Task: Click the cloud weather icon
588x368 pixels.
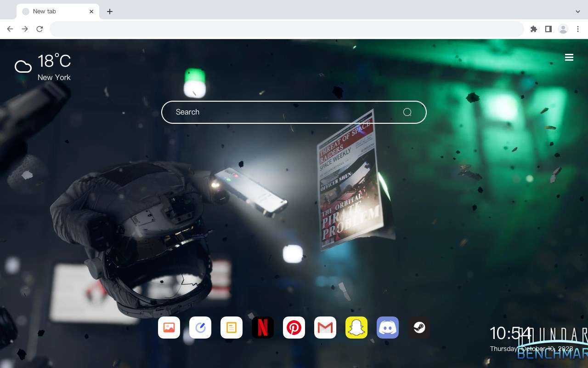Action: (23, 67)
